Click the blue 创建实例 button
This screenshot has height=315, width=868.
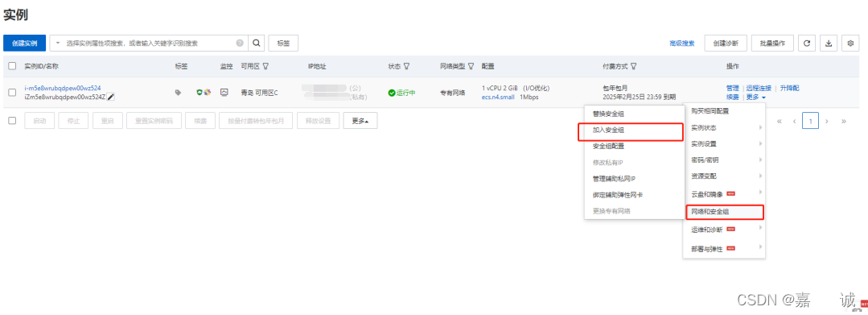(x=24, y=44)
